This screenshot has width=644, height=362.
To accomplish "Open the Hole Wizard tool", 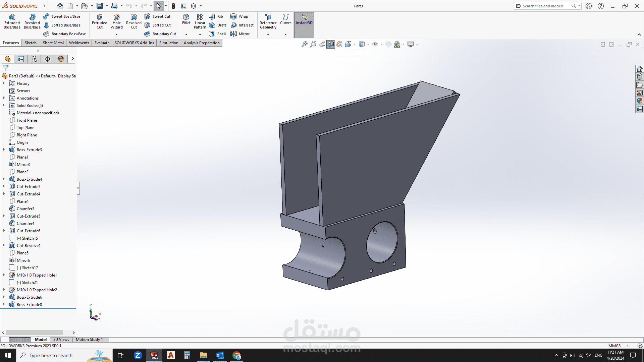I will 117,22.
